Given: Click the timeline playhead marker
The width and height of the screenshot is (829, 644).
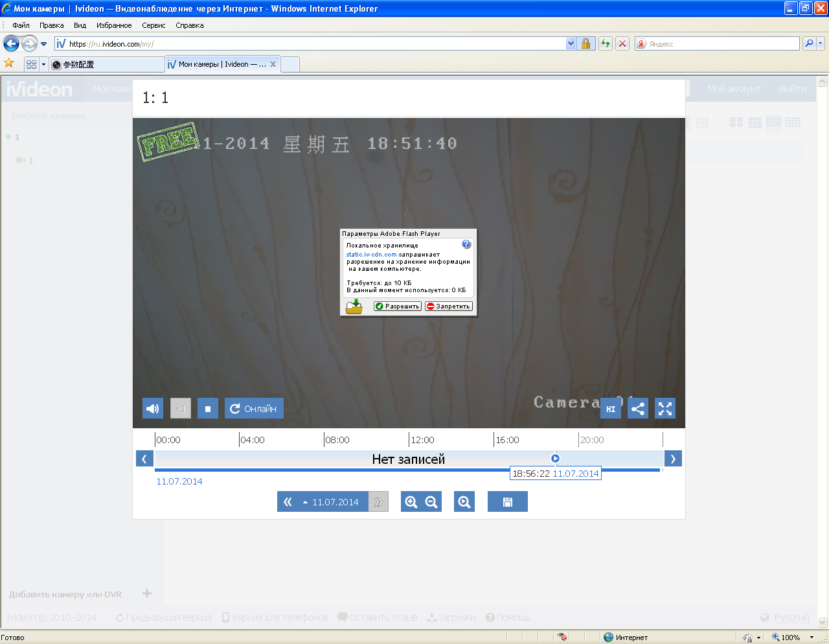Looking at the screenshot, I should (555, 458).
